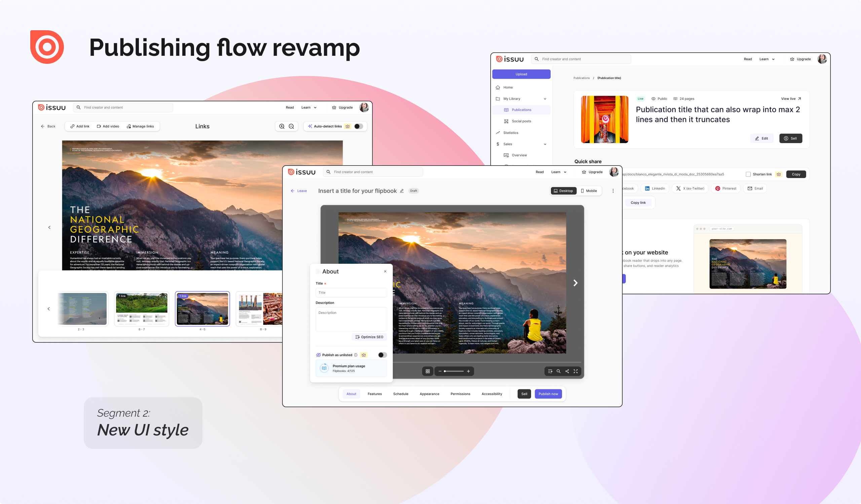Image resolution: width=861 pixels, height=504 pixels.
Task: Go to next page arrow in flipbook preview
Action: tap(575, 283)
